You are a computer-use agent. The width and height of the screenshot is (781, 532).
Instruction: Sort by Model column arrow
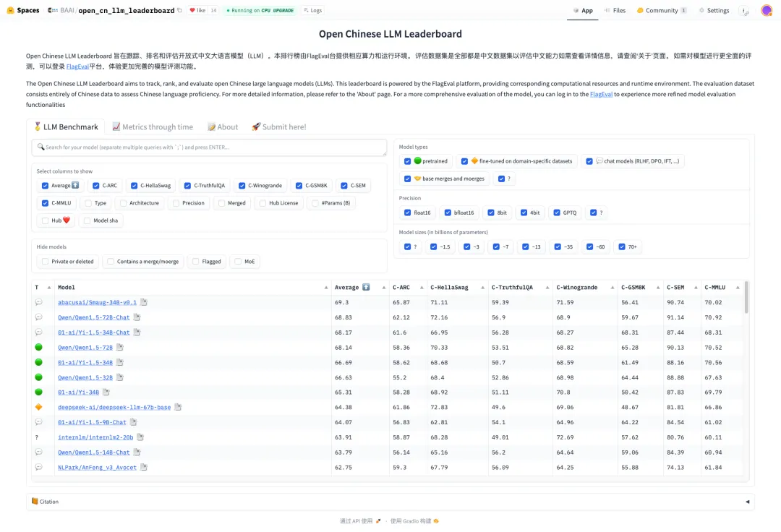(325, 288)
